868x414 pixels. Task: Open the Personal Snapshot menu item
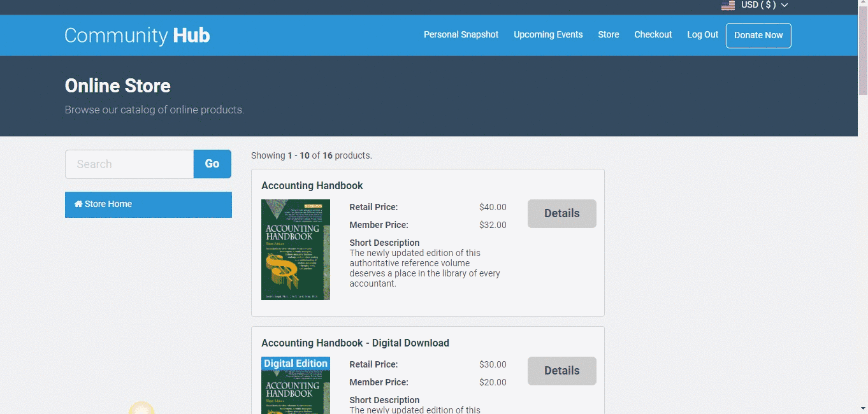coord(461,35)
